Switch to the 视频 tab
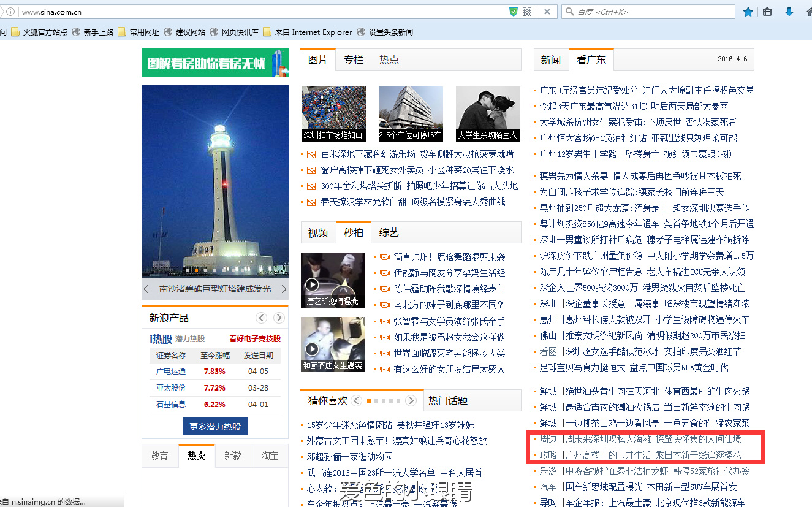This screenshot has width=812, height=507. click(x=318, y=233)
